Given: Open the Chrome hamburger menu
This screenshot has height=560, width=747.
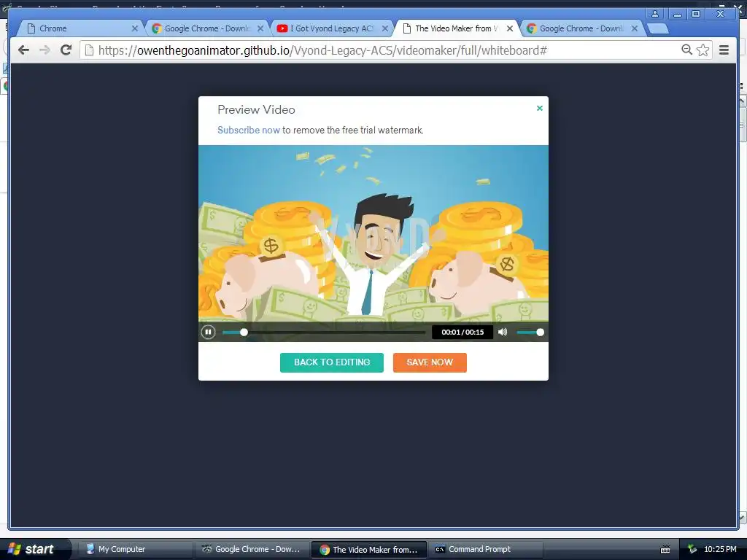Looking at the screenshot, I should point(724,50).
